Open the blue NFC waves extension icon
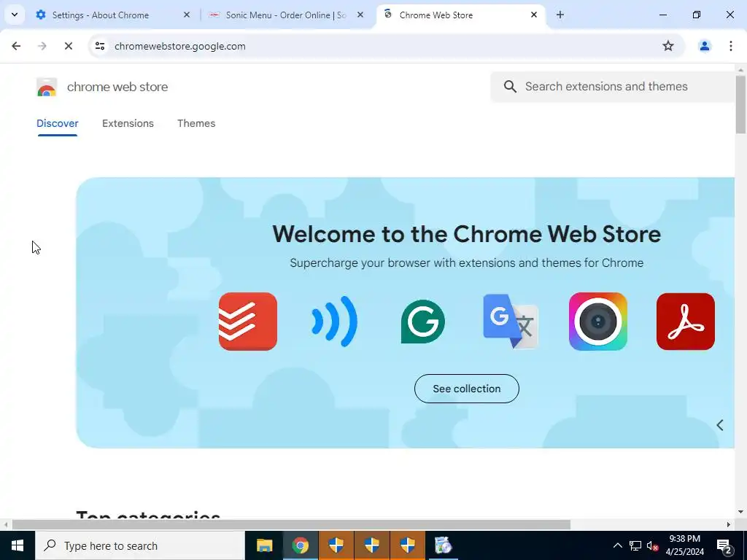This screenshot has height=560, width=747. pyautogui.click(x=334, y=322)
